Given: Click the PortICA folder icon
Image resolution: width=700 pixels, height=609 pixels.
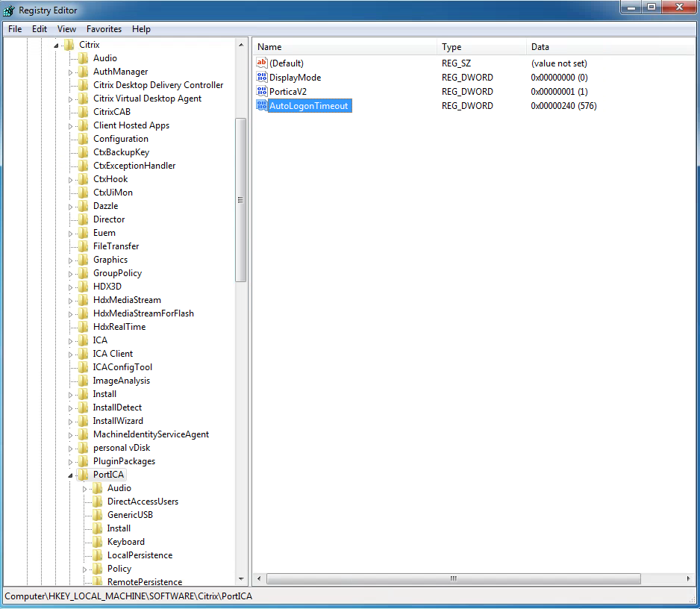Looking at the screenshot, I should click(x=83, y=474).
